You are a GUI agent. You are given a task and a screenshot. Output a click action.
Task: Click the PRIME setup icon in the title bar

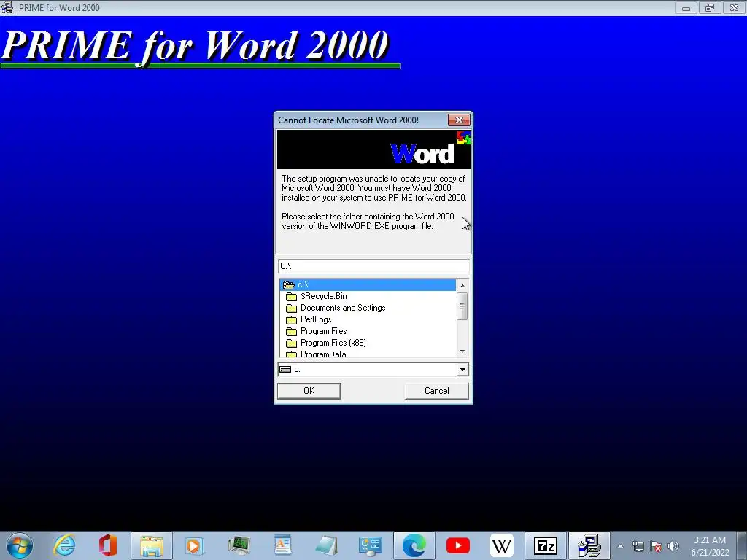pyautogui.click(x=7, y=7)
